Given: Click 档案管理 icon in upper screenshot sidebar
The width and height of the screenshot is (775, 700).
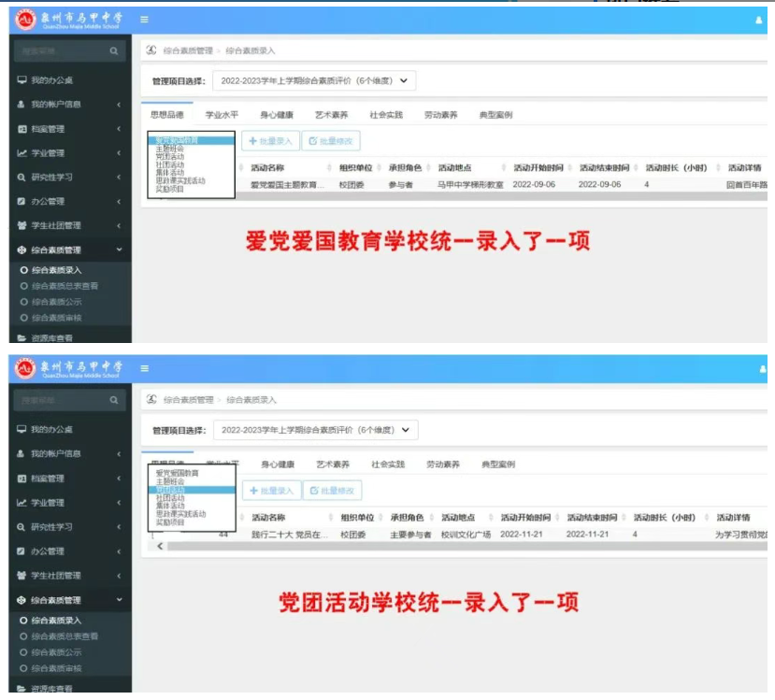Looking at the screenshot, I should coord(22,129).
